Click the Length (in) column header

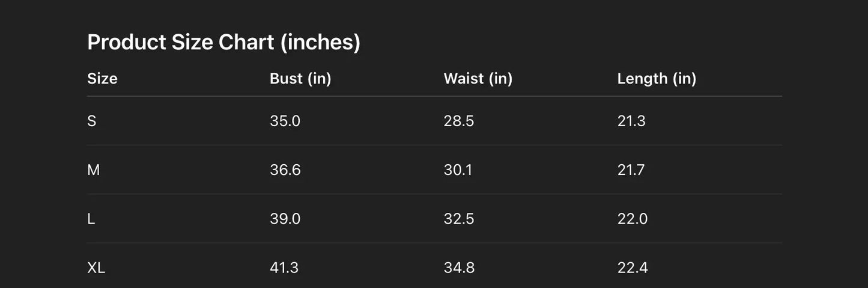657,79
